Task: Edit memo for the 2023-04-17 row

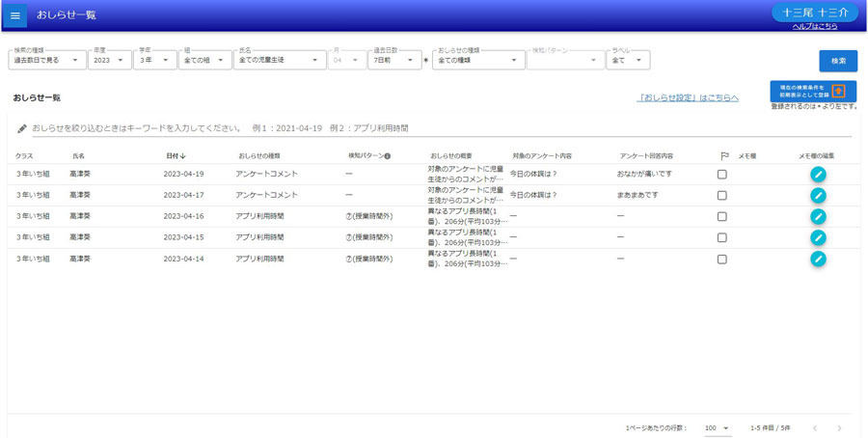Action: (818, 196)
